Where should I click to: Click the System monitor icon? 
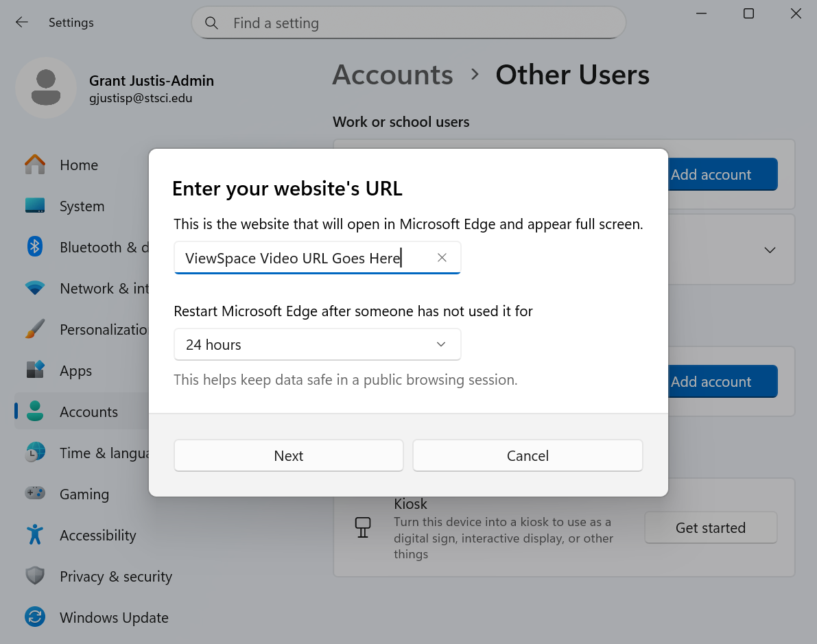[35, 205]
